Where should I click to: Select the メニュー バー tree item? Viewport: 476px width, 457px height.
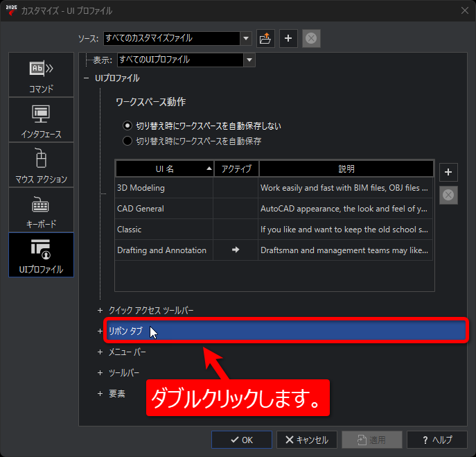(x=127, y=352)
